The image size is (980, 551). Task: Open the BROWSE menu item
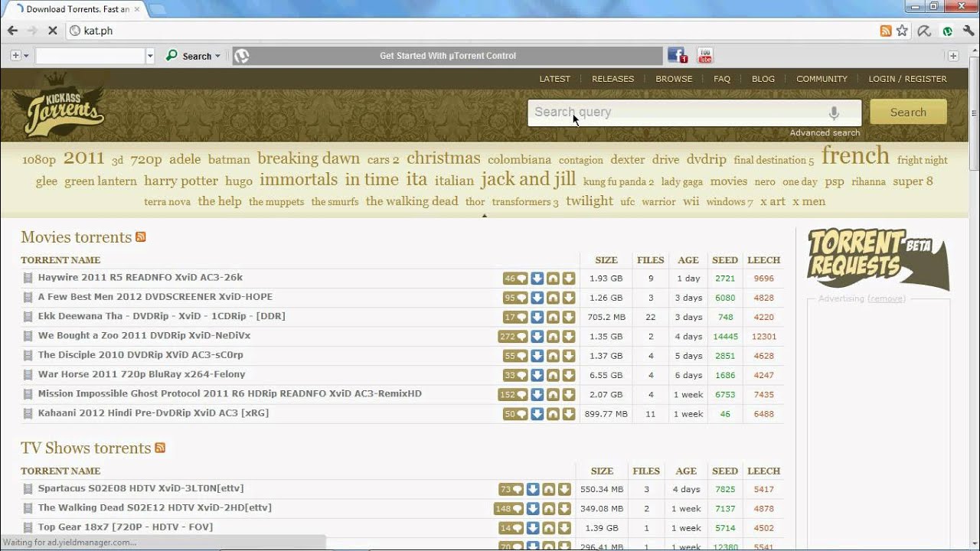pos(674,79)
